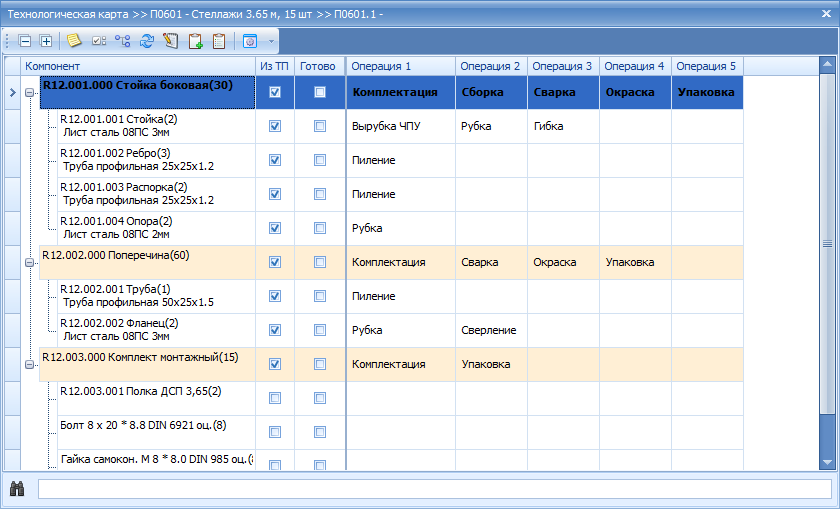Click Упаковка cell in Комплект монтажный row
This screenshot has width=840, height=509.
(491, 364)
